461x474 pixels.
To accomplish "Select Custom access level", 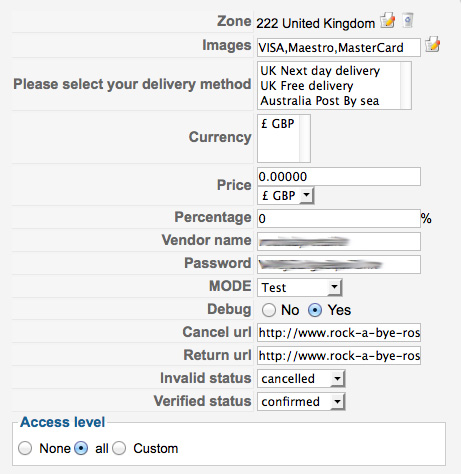I will [119, 448].
